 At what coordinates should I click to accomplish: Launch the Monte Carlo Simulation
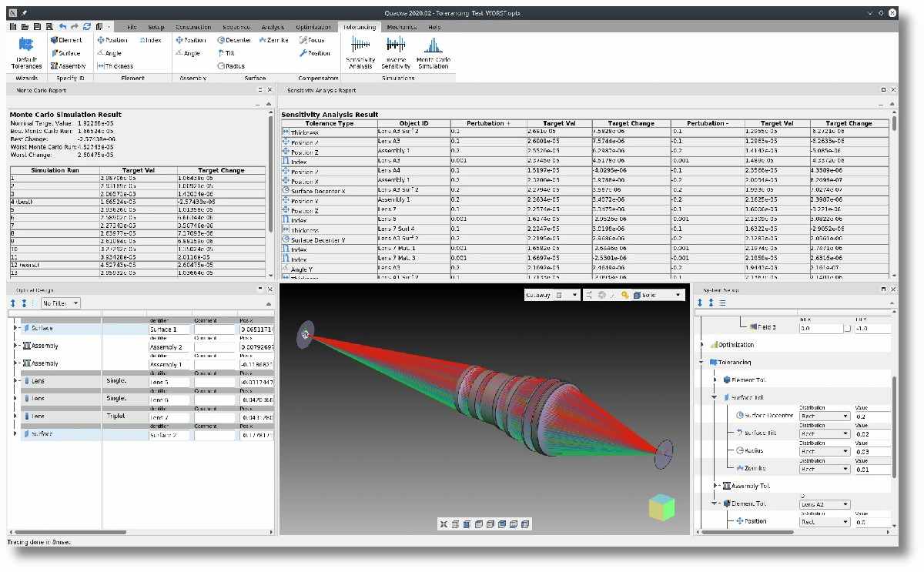[433, 51]
